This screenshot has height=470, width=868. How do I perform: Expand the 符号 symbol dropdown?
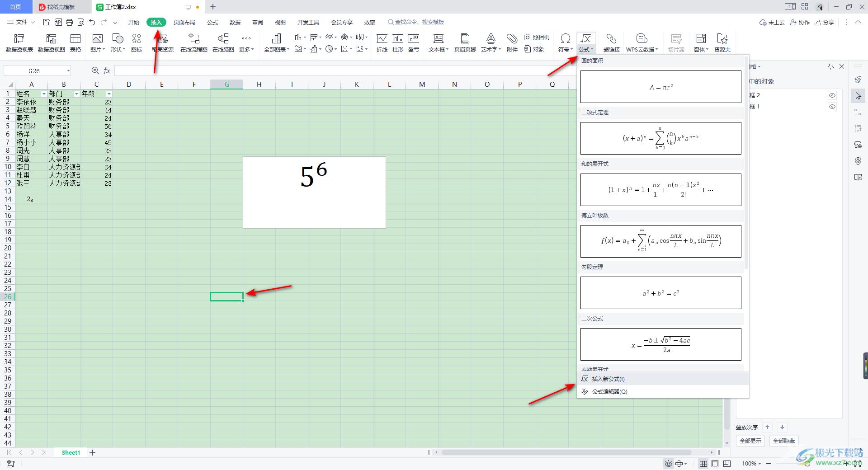(565, 49)
